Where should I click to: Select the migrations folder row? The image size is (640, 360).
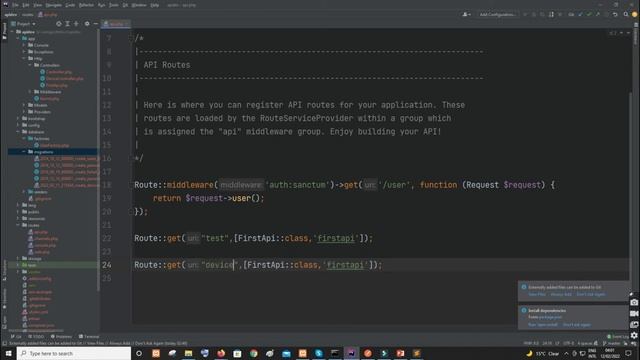coord(53,152)
